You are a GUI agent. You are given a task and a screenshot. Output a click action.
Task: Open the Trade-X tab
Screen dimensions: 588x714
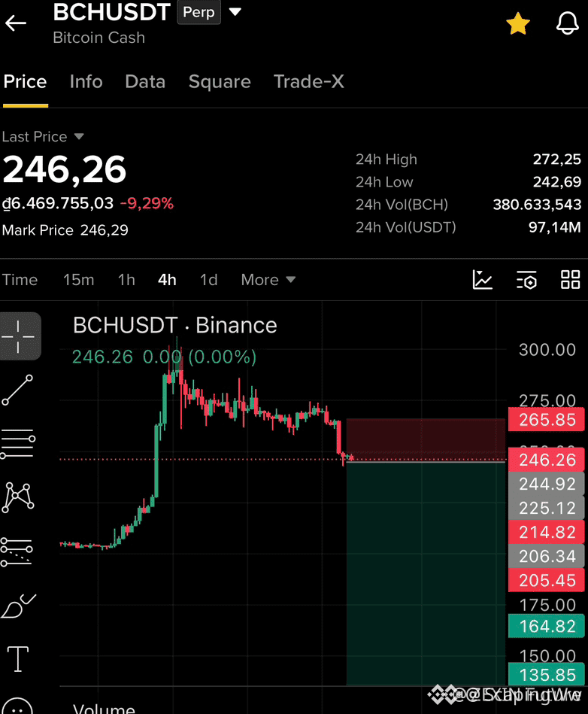308,82
